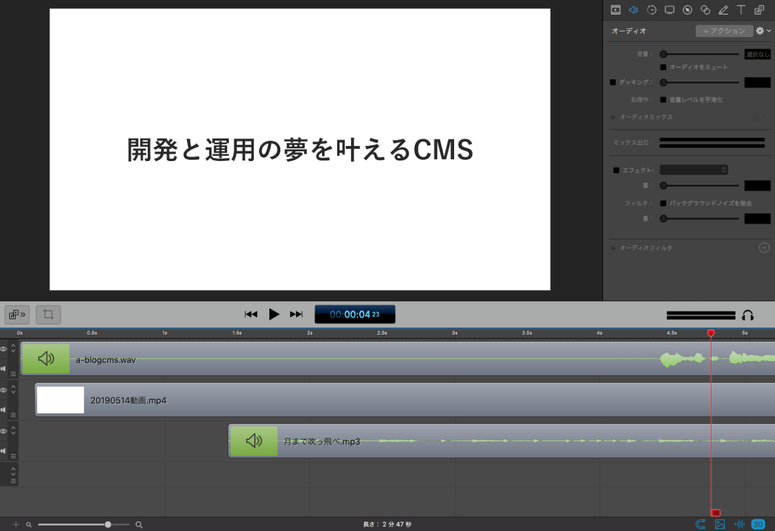Expand the オーディオフィルタ section

click(x=614, y=247)
